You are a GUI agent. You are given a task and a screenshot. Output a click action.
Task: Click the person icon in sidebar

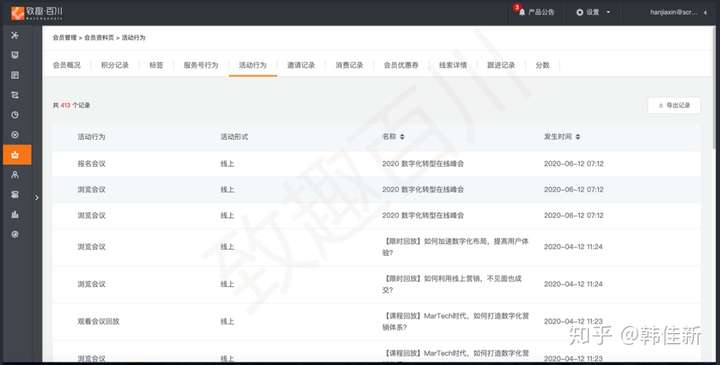[15, 174]
